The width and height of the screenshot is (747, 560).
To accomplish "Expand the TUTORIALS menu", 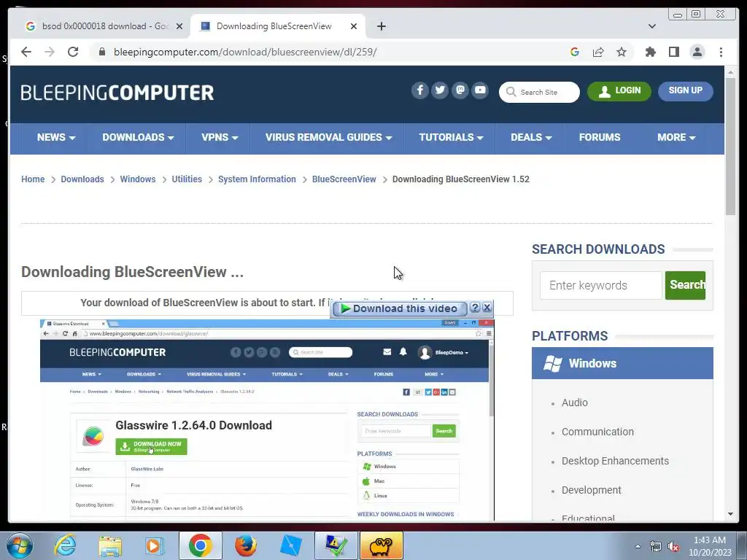I will 451,138.
